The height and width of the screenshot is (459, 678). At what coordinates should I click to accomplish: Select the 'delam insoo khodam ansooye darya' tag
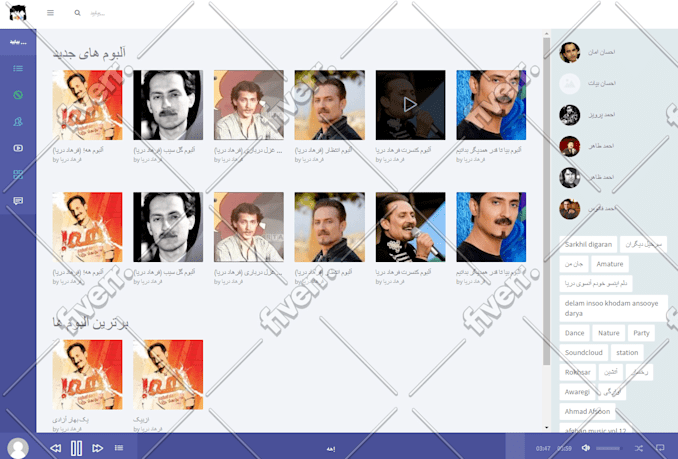pos(613,308)
